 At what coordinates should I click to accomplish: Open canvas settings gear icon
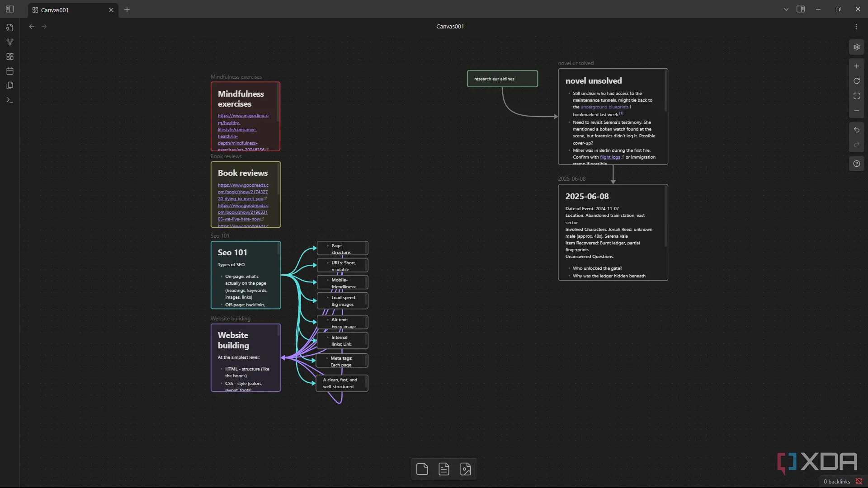click(856, 47)
